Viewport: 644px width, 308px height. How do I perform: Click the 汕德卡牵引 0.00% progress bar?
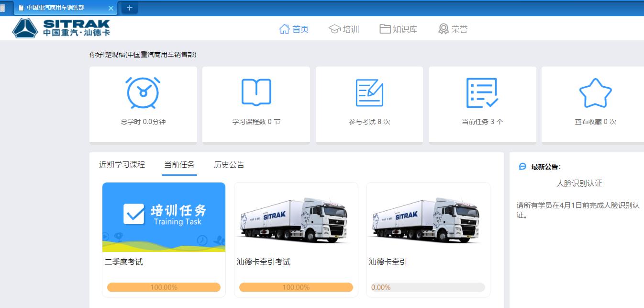428,287
